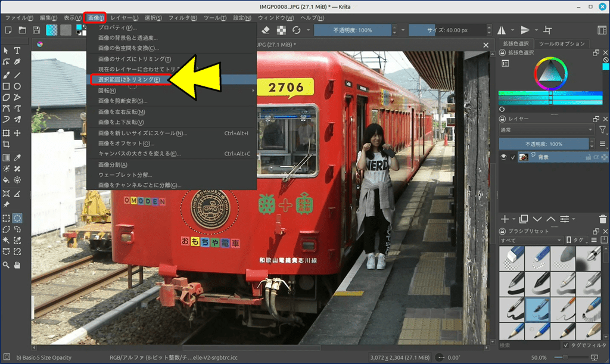Delete layer with the trash icon
The height and width of the screenshot is (364, 610).
pos(603,219)
